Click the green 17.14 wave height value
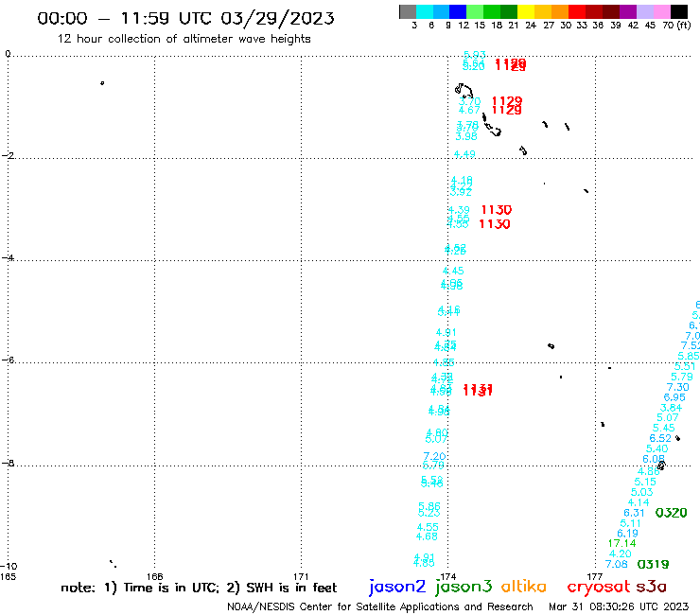This screenshot has width=700, height=615. [x=621, y=543]
